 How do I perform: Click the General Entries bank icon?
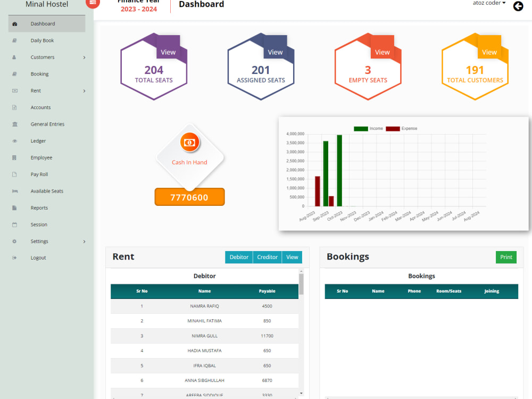[14, 124]
